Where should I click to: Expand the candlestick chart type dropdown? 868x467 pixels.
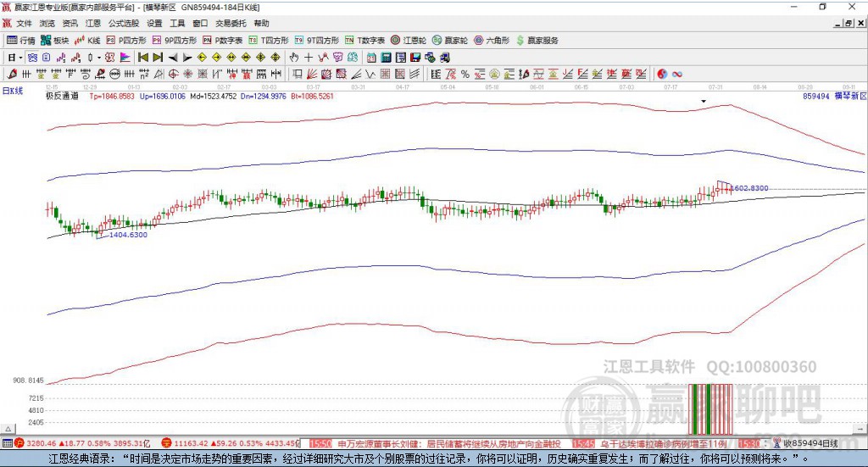click(99, 58)
